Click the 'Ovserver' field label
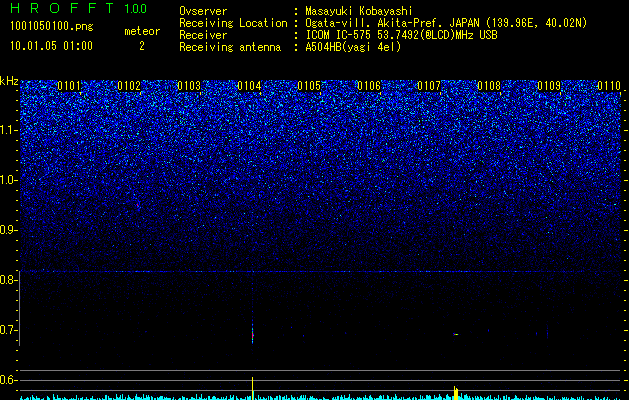Viewport: 629px width, 400px height. (x=203, y=11)
